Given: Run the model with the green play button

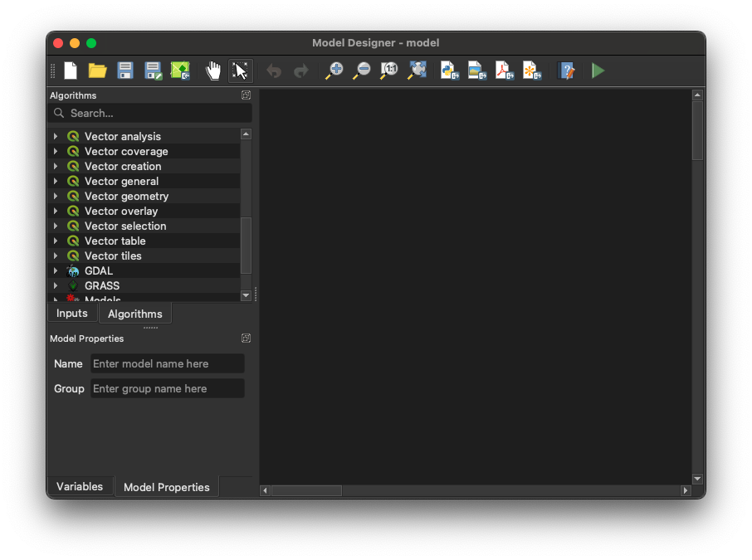Looking at the screenshot, I should 598,71.
